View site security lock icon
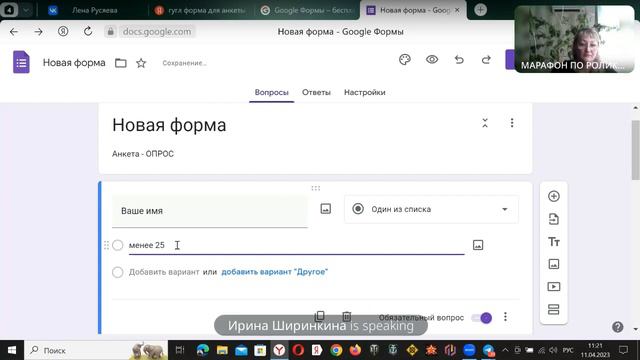 [x=110, y=31]
